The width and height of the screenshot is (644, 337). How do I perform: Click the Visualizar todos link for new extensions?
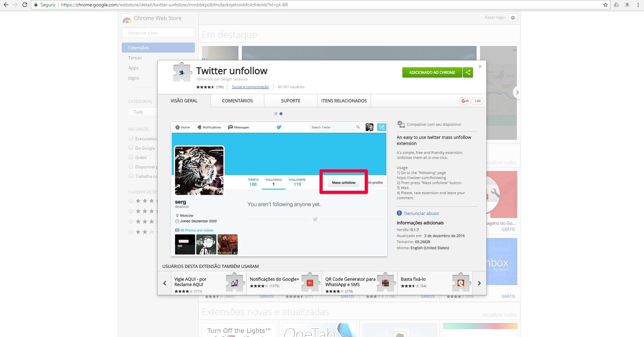click(x=499, y=315)
